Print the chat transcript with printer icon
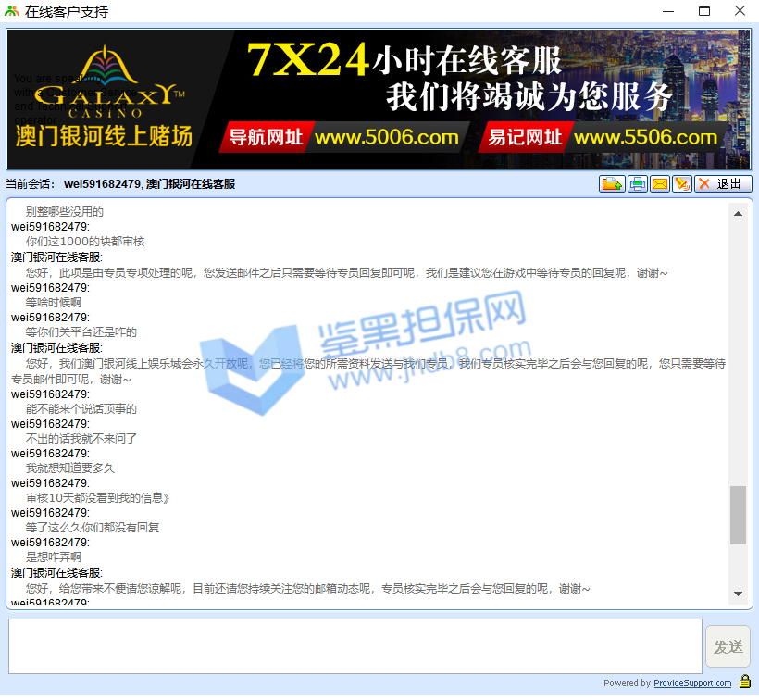The image size is (759, 700). click(638, 184)
